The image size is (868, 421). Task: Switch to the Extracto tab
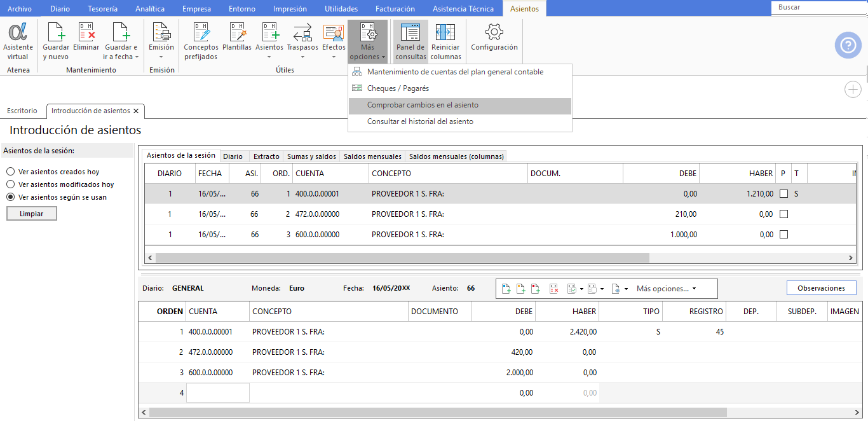(x=266, y=156)
